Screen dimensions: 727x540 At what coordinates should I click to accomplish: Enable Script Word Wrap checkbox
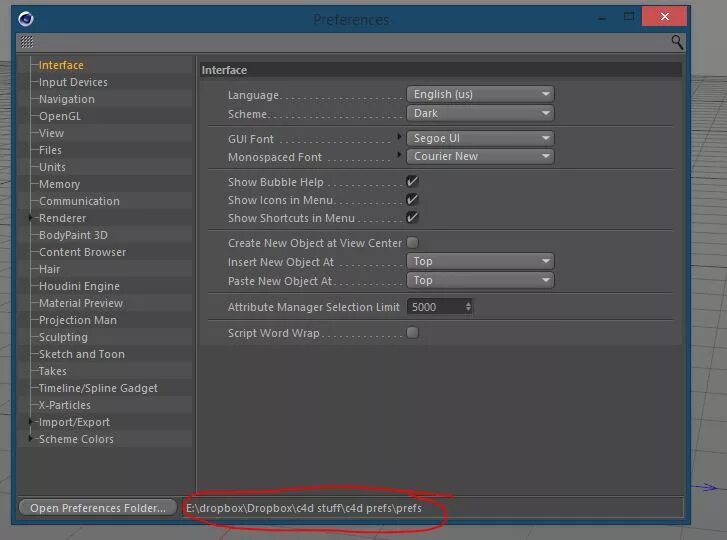point(412,332)
